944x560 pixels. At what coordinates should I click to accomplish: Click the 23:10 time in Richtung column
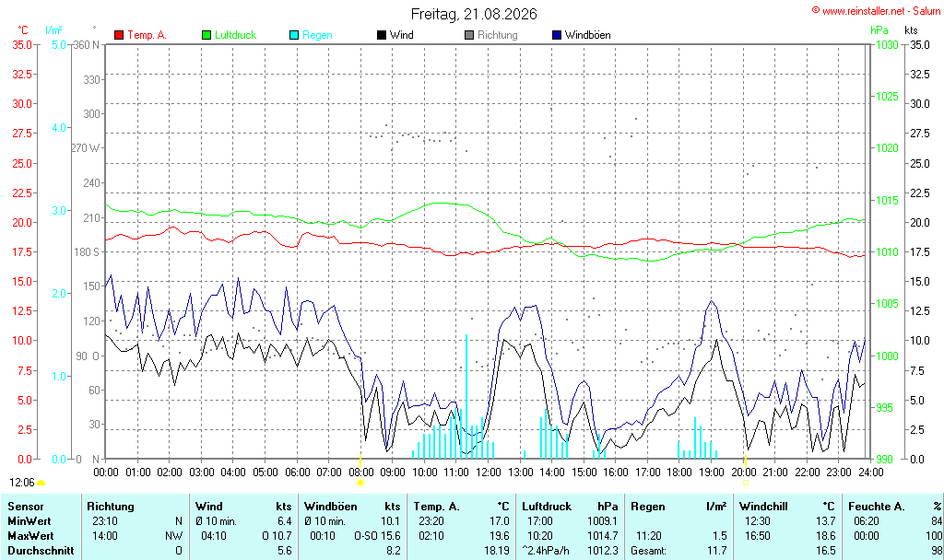105,521
